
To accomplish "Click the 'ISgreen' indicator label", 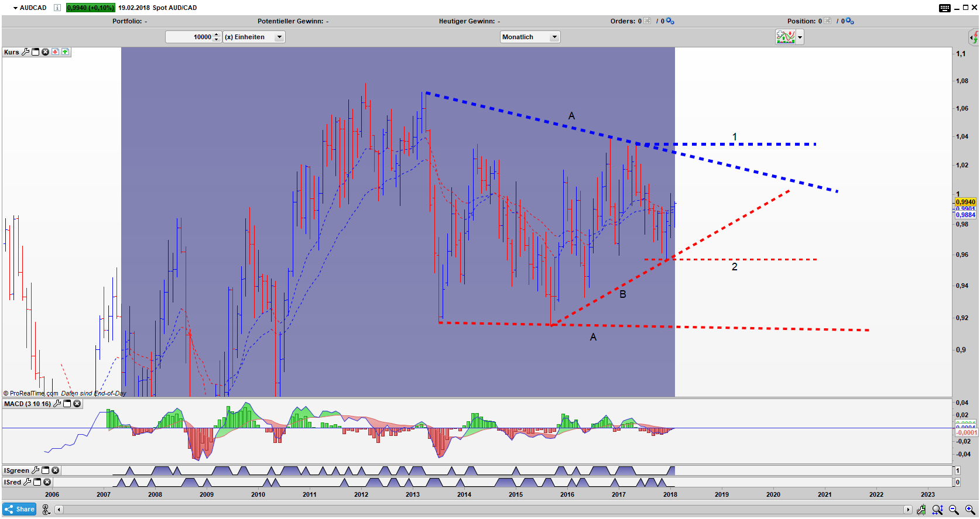I will pyautogui.click(x=16, y=470).
